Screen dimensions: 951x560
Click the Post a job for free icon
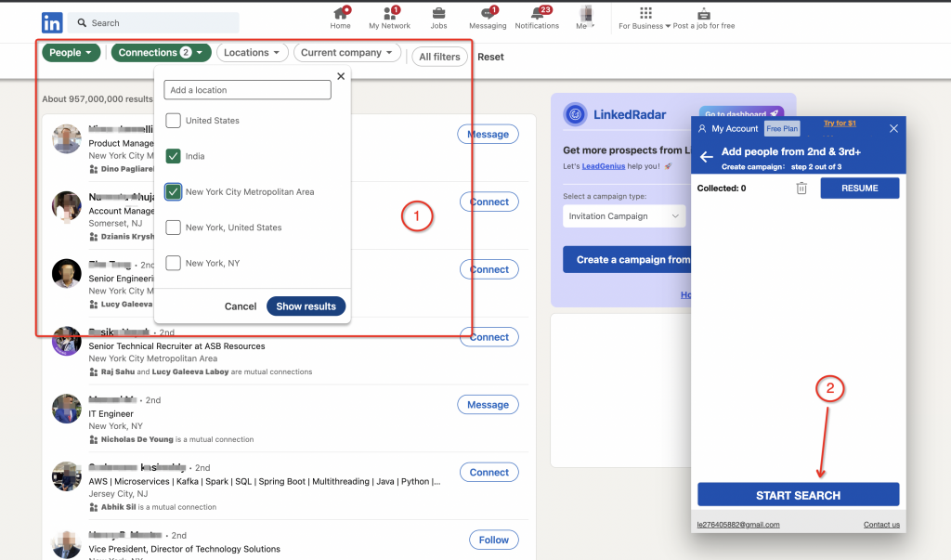pos(703,14)
